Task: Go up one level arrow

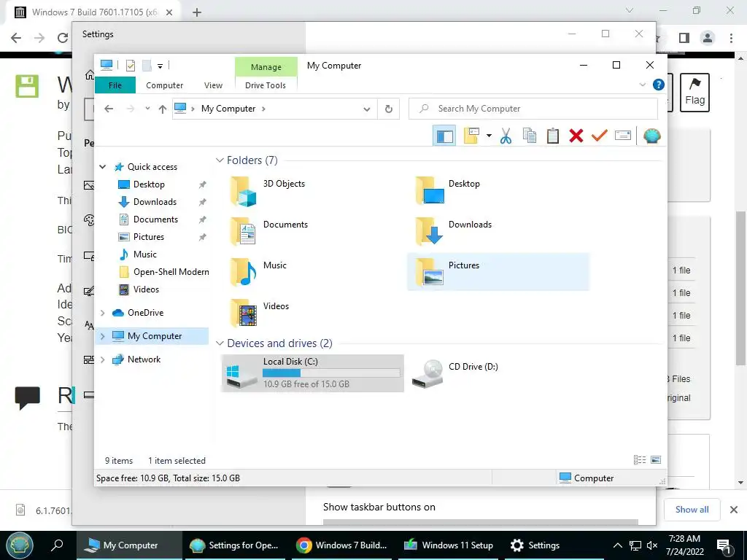Action: point(163,109)
